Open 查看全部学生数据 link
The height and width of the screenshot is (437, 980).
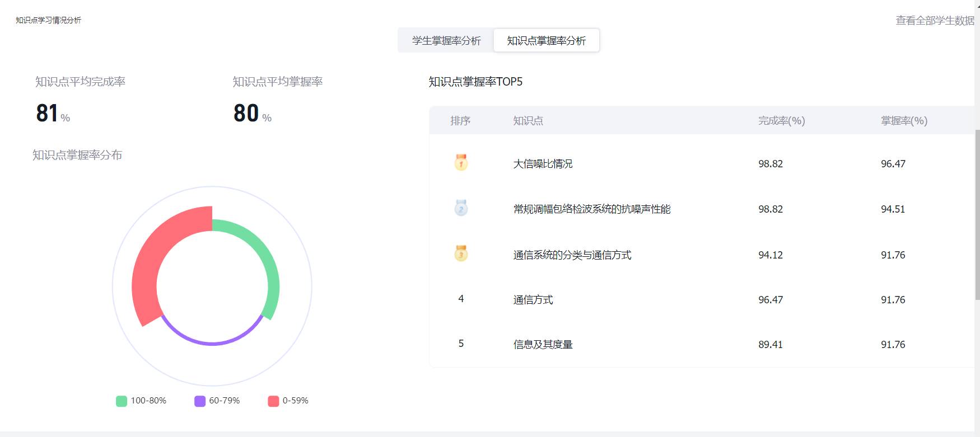(x=935, y=21)
